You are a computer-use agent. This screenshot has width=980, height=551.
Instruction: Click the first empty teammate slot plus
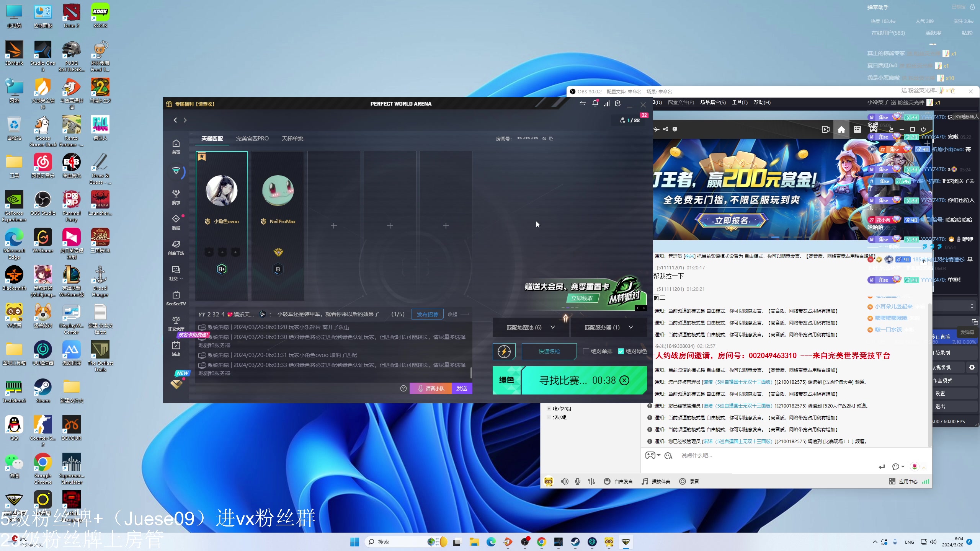[x=333, y=226]
